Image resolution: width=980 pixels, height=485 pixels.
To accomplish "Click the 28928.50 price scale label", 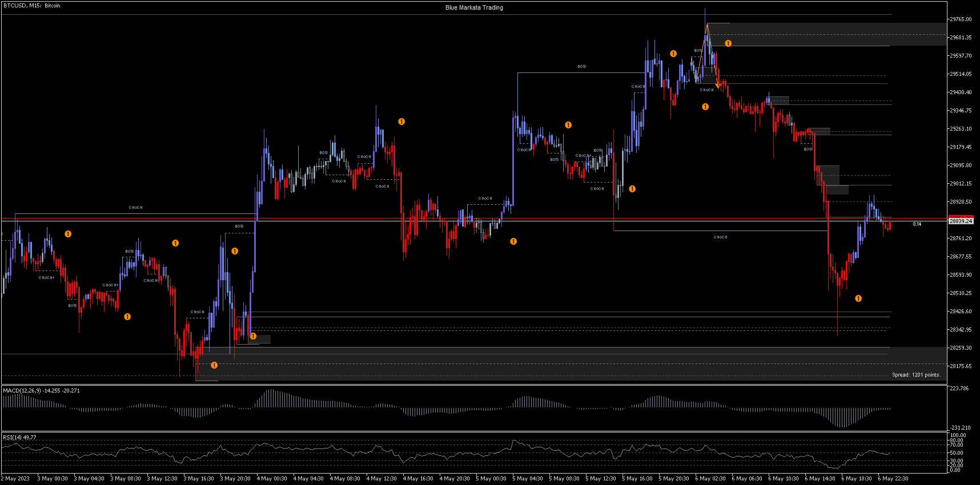I will (x=961, y=202).
